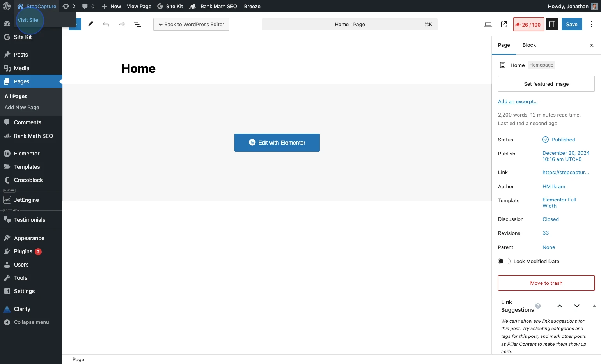Toggle the settings sidebar panel icon
The height and width of the screenshot is (364, 601).
552,24
